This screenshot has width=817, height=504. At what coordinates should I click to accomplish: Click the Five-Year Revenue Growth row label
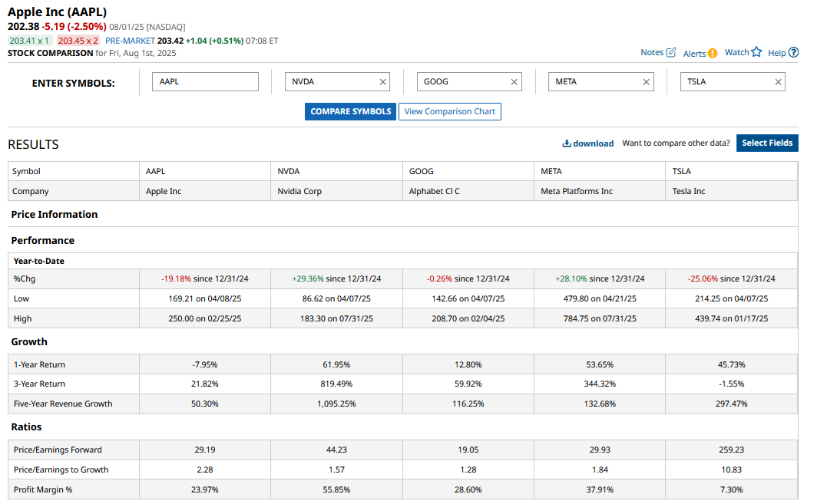(63, 404)
